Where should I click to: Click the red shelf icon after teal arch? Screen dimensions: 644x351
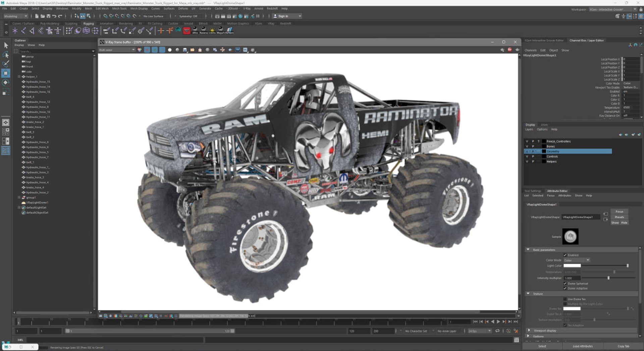[187, 31]
